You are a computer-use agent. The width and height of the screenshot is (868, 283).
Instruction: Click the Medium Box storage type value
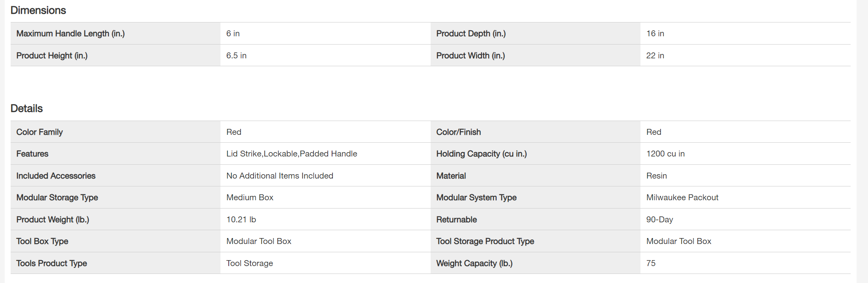coord(250,197)
